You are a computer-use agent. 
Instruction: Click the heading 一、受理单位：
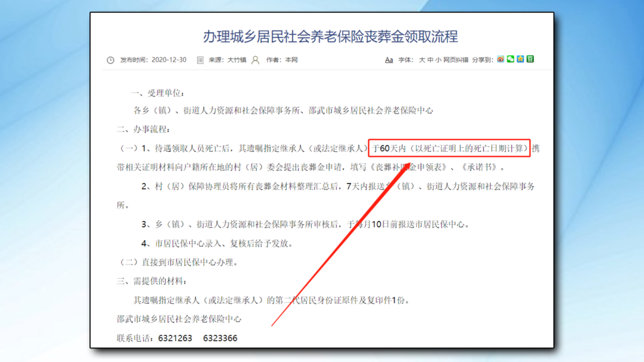pyautogui.click(x=157, y=93)
